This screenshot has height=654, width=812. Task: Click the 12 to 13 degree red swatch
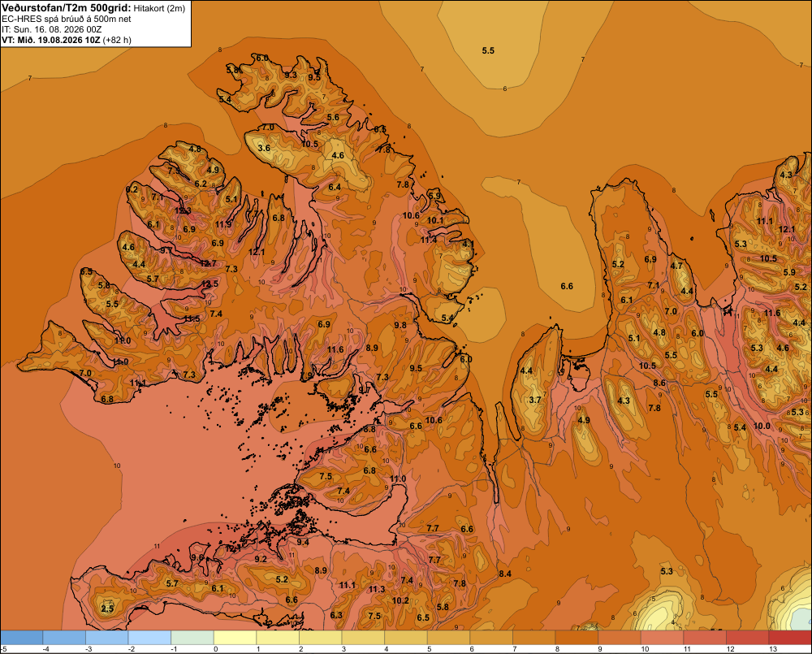coord(747,638)
